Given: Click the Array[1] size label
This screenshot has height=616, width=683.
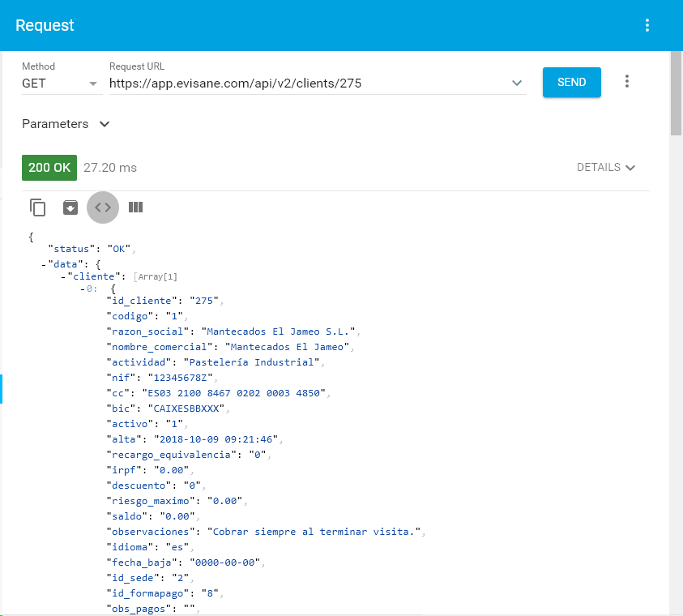Looking at the screenshot, I should click(x=155, y=277).
